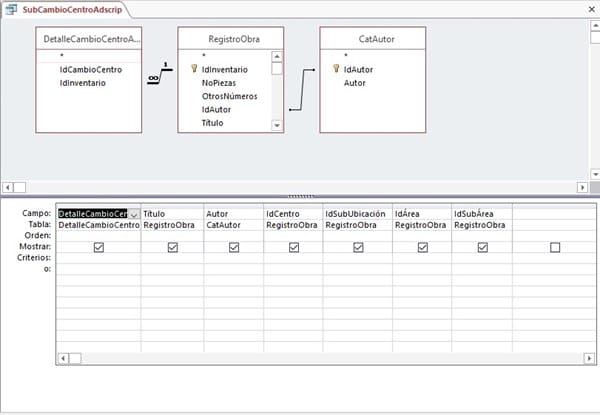The height and width of the screenshot is (415, 600).
Task: Click the Criterios row label
Action: point(34,258)
